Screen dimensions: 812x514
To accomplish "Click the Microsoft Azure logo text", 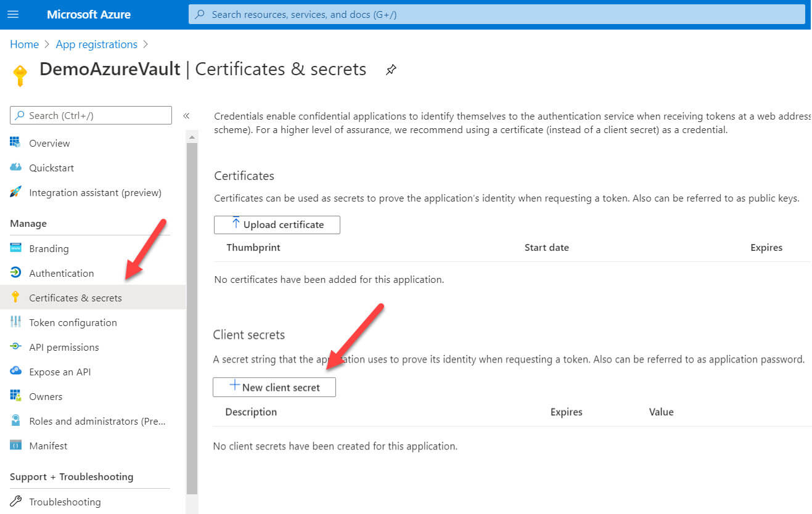I will click(x=89, y=14).
